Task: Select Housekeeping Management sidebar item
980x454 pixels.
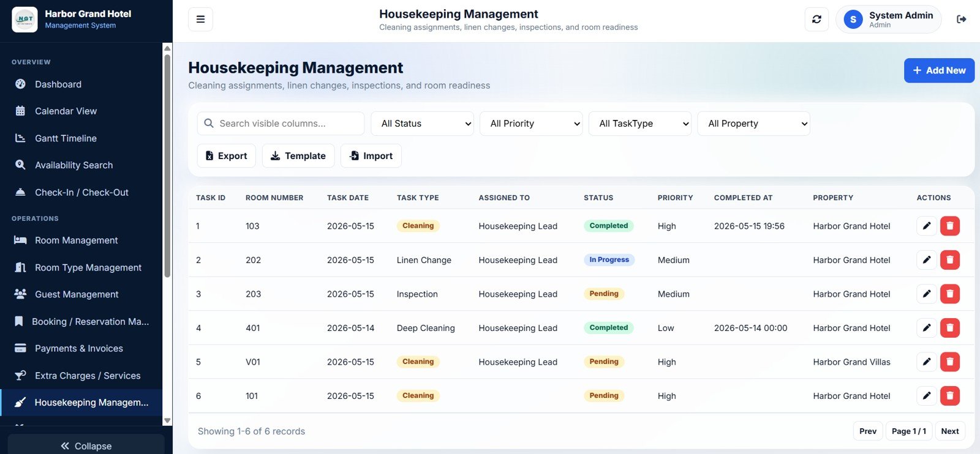Action: click(81, 402)
